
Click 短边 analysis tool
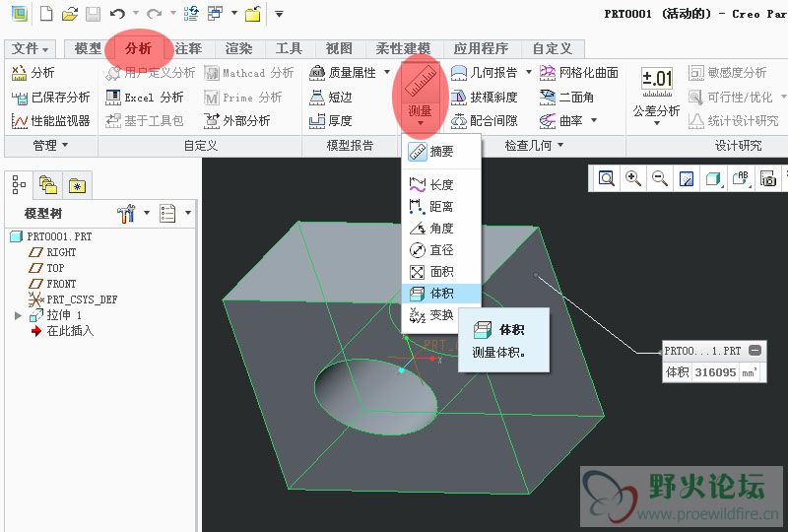click(x=330, y=98)
